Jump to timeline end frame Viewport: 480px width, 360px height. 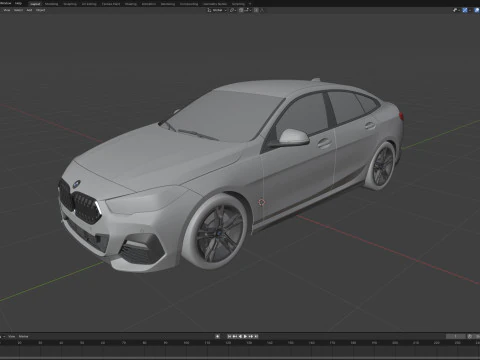(256, 336)
